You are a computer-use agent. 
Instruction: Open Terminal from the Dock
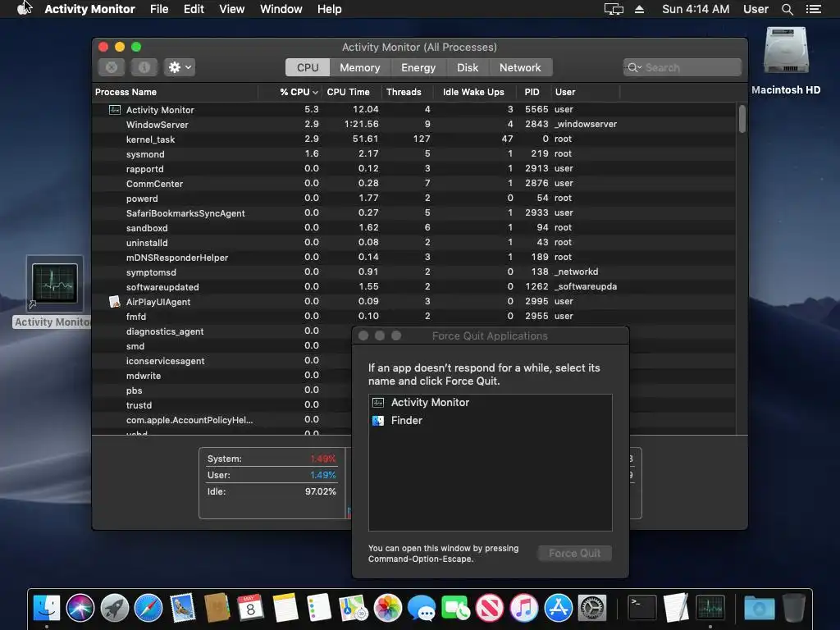point(641,608)
